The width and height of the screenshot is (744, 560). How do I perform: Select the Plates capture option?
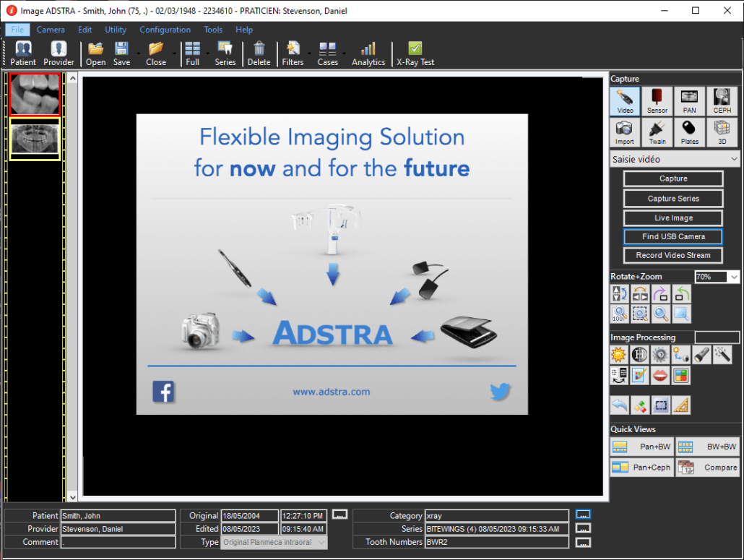click(688, 132)
